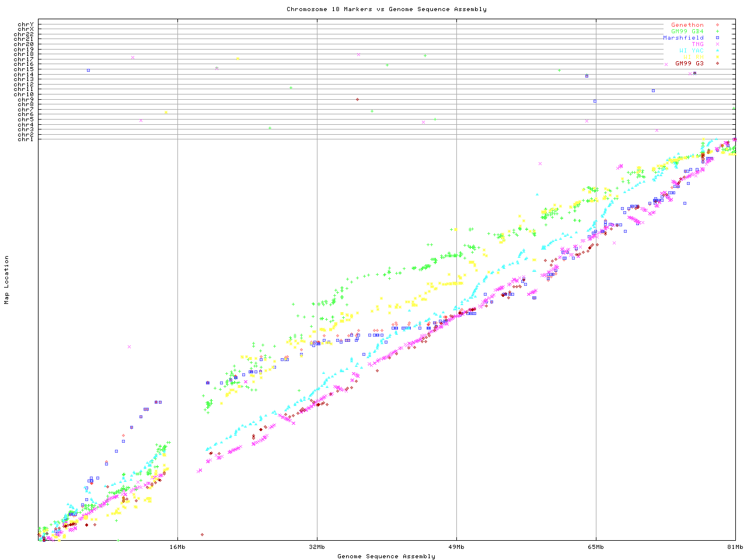Click the WI RH yellow star marker
The height and width of the screenshot is (560, 747).
click(717, 57)
